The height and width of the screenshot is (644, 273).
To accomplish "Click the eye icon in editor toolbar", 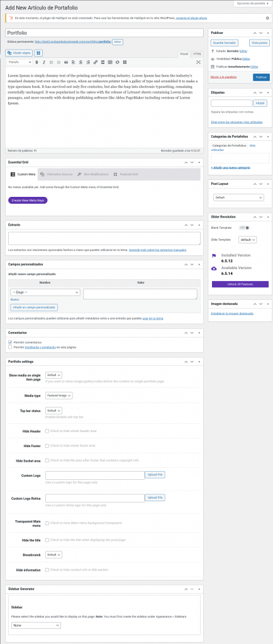I will click(x=118, y=62).
